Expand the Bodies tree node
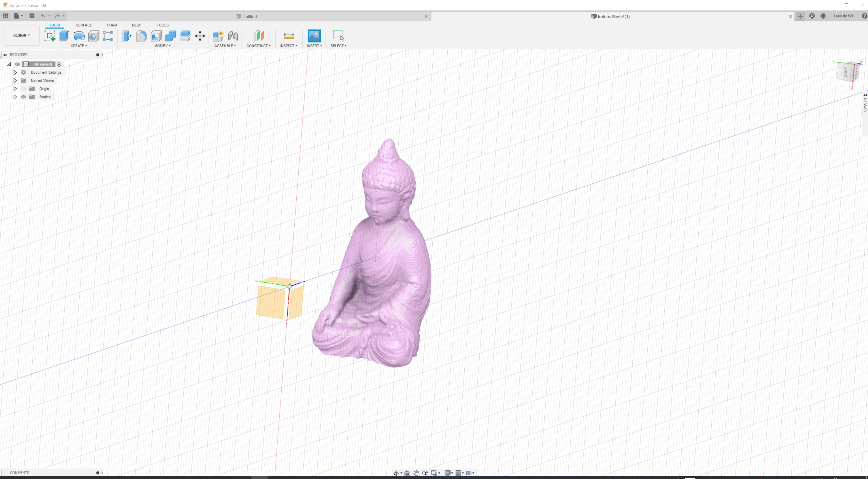 pos(15,97)
